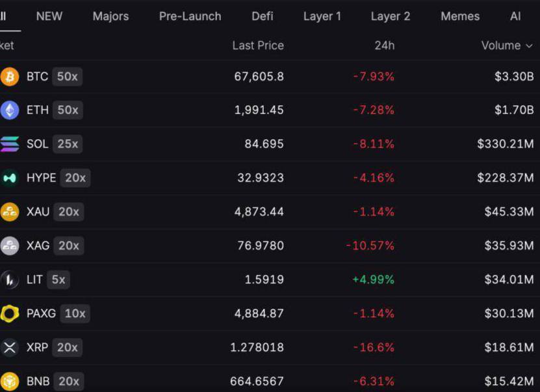Screen dimensions: 540x392
Task: Open the XAU gold bars icon
Action: point(10,212)
